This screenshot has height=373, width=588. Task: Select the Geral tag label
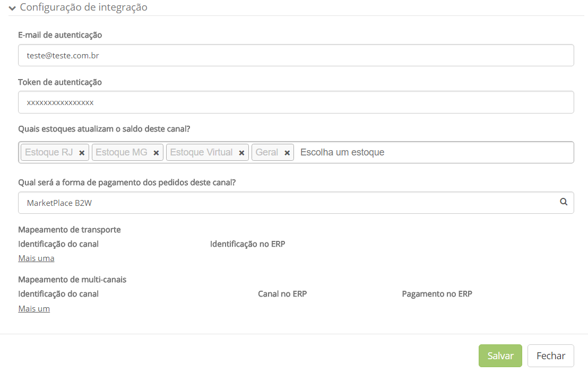pyautogui.click(x=266, y=152)
